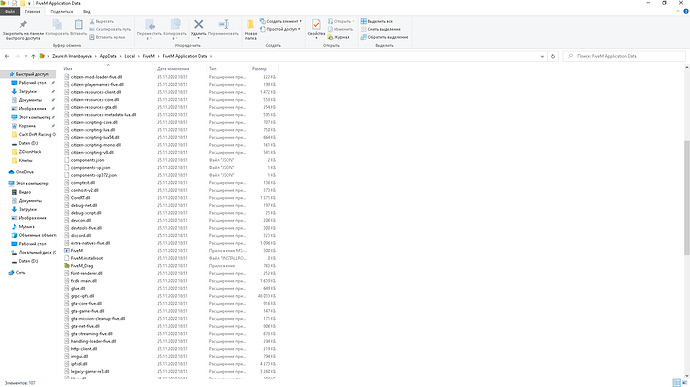
Task: Click Изменить in the ribbon
Action: pyautogui.click(x=340, y=29)
